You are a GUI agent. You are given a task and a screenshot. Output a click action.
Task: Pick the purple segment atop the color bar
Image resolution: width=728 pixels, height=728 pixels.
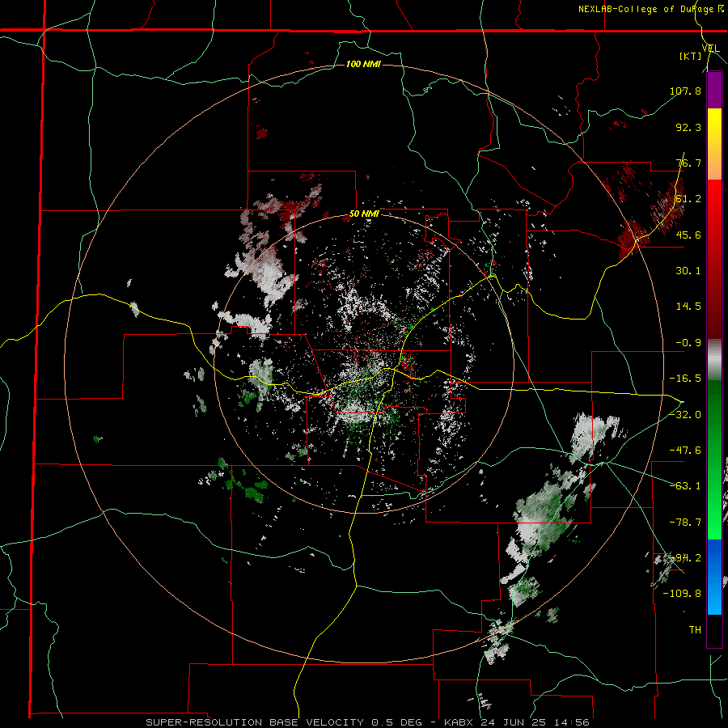(x=714, y=90)
